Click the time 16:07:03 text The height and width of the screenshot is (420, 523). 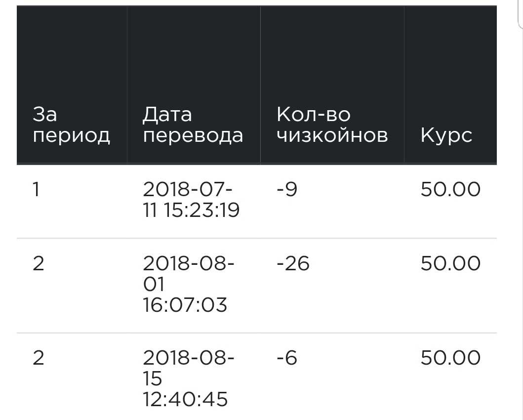185,305
